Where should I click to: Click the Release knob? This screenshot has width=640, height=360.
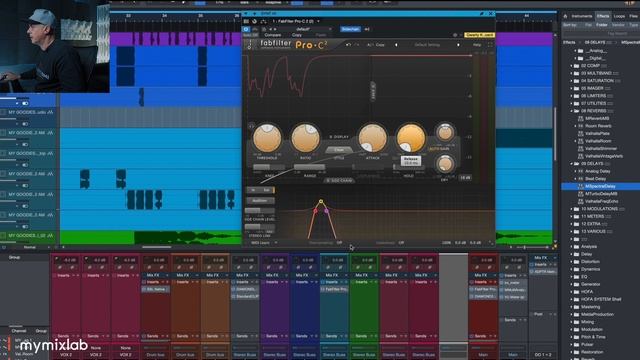pyautogui.click(x=411, y=138)
